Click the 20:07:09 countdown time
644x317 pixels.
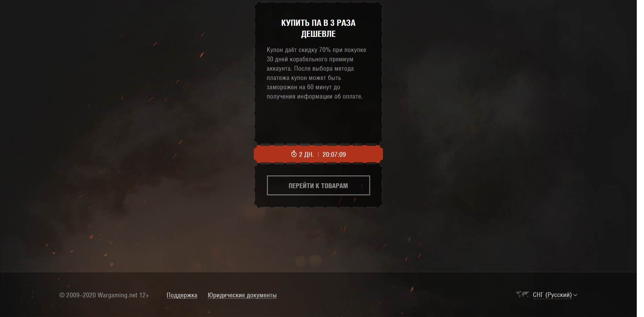coord(334,154)
